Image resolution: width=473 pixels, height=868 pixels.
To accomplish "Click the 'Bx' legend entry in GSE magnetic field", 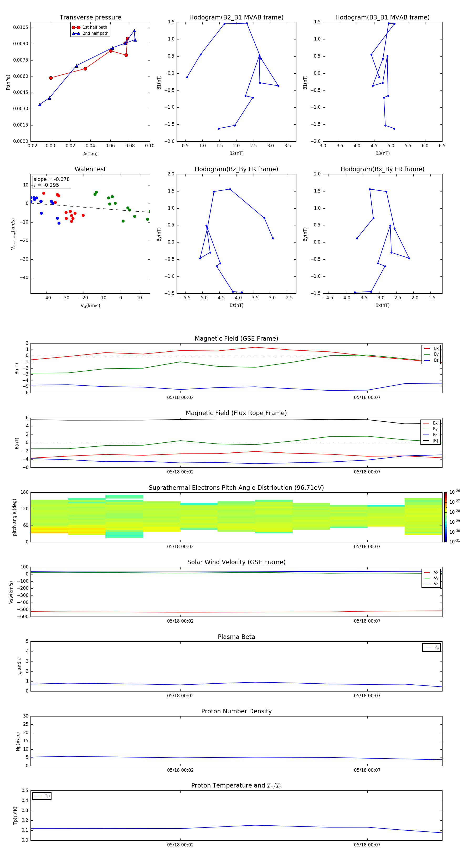I will coord(431,349).
